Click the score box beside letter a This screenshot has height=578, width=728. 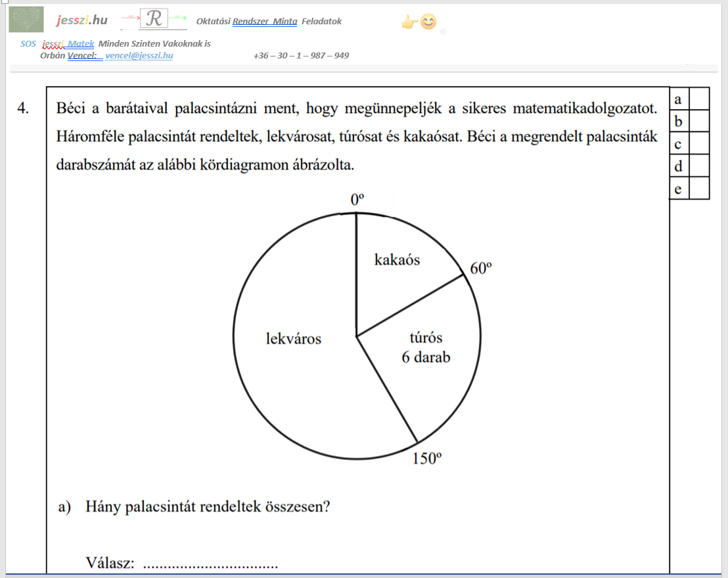[698, 99]
